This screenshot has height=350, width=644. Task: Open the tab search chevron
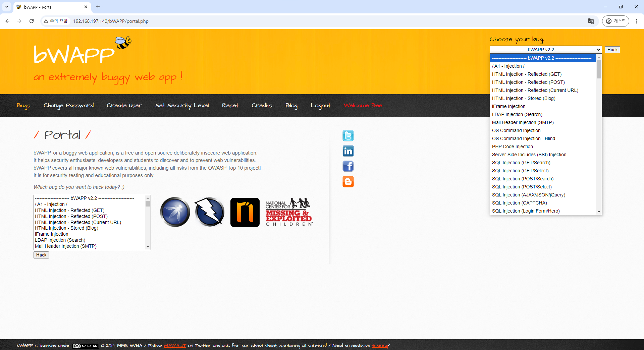7,7
